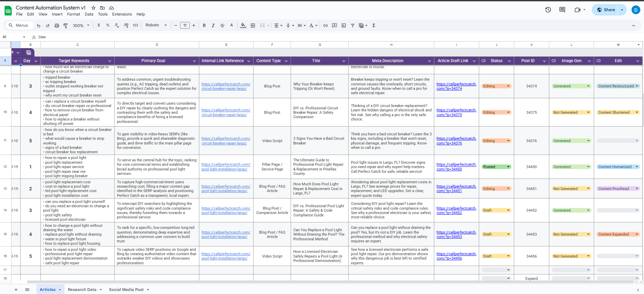Open the File menu

click(19, 14)
